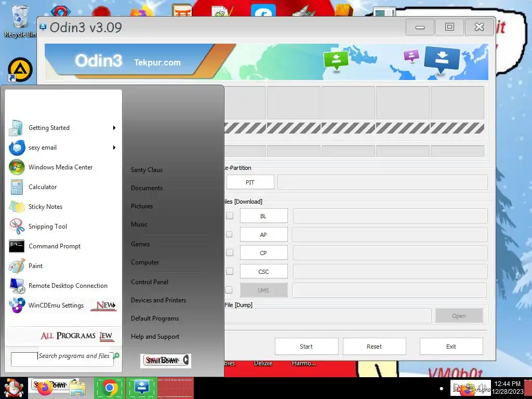
Task: Click the PIT file path field
Action: coord(382,182)
